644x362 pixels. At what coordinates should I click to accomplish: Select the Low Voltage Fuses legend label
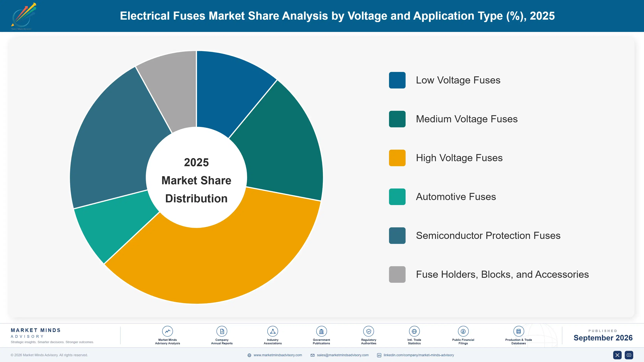tap(458, 80)
